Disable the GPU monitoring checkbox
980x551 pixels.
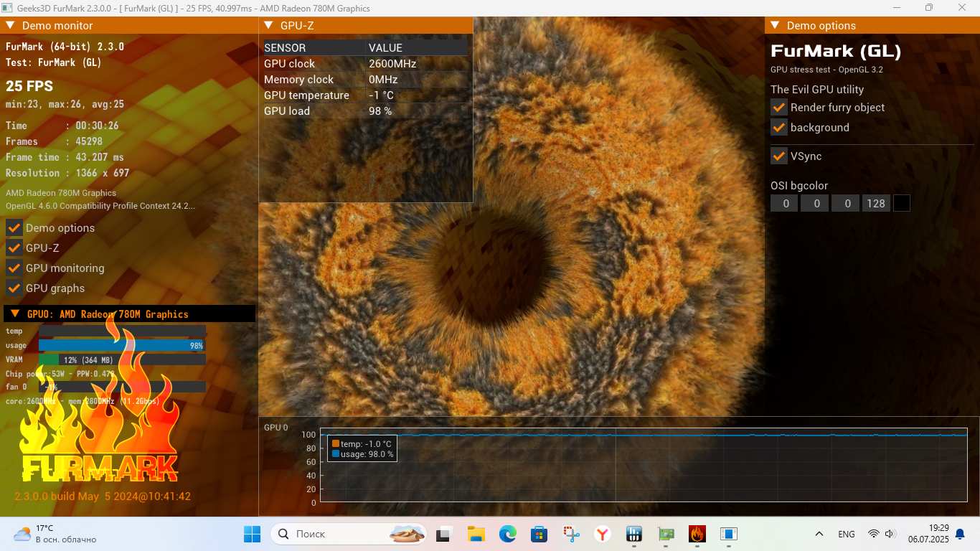point(14,268)
